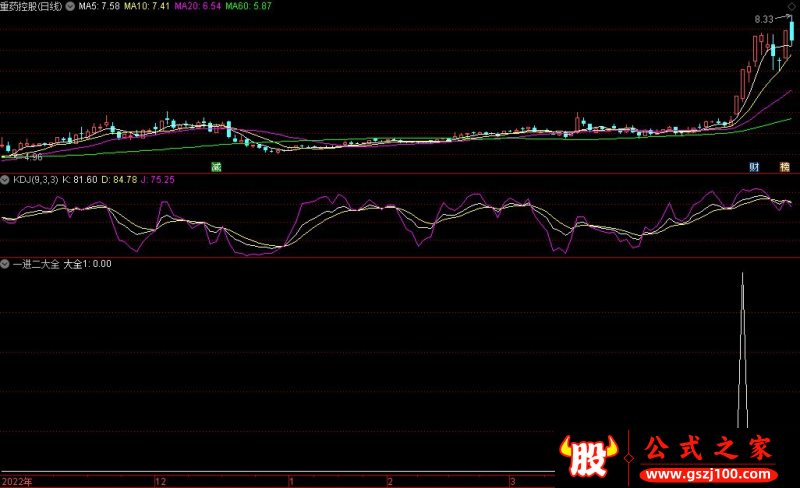Click the 12 month marker on the timeline
This screenshot has width=800, height=488.
coord(159,481)
